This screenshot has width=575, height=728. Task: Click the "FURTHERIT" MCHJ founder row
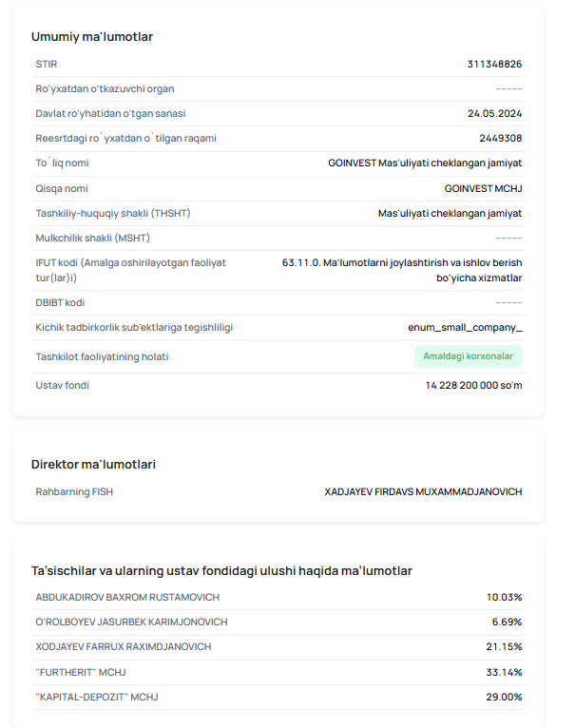[x=278, y=672]
